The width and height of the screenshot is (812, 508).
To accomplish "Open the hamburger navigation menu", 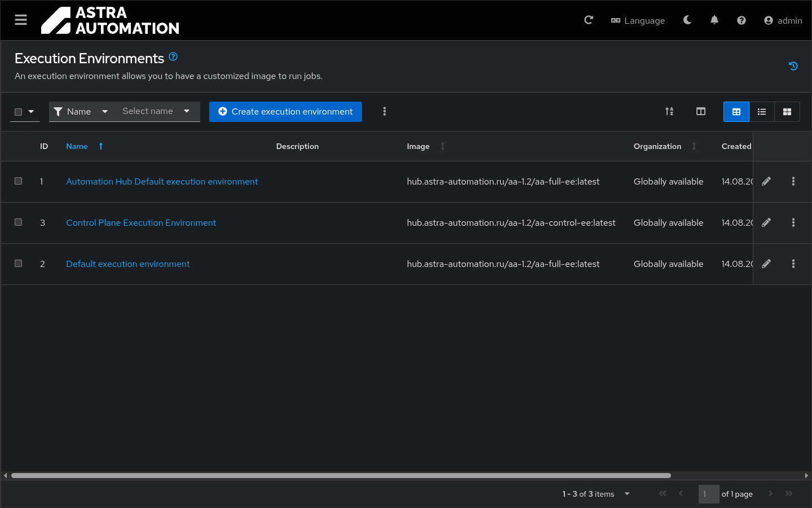I will pyautogui.click(x=21, y=20).
